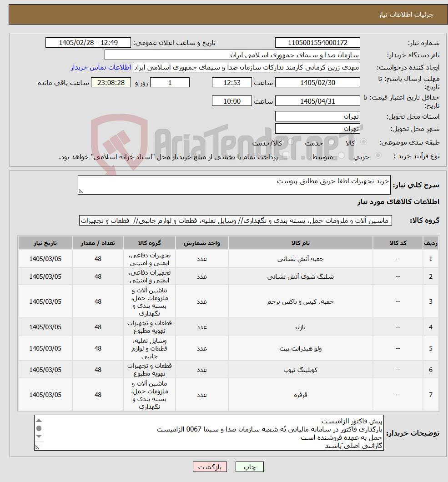Click the نام کالا column header

click(x=300, y=243)
